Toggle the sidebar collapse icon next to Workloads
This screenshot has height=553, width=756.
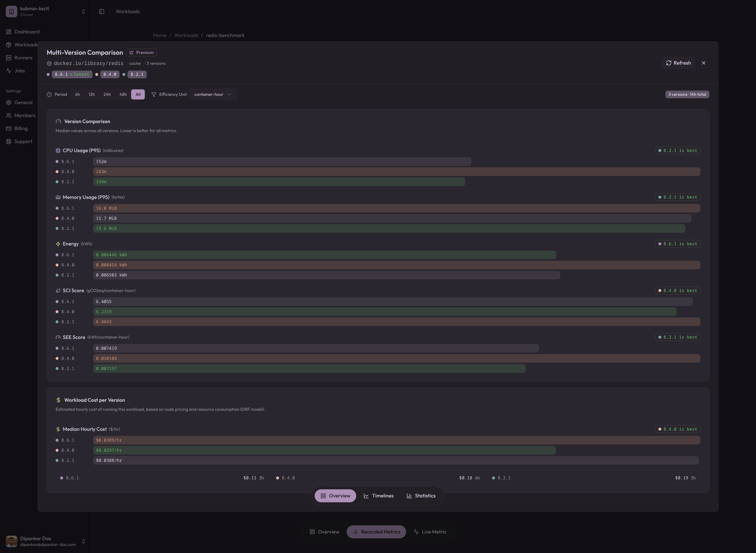(101, 11)
